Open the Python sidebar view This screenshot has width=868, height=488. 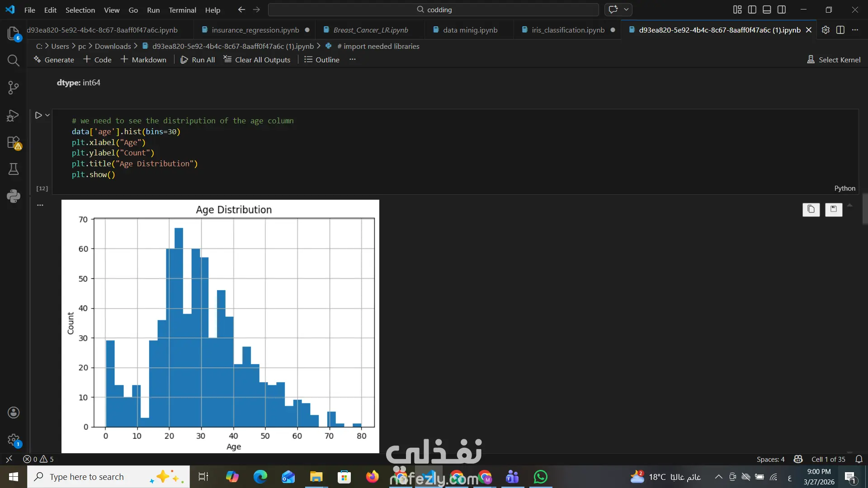[13, 196]
